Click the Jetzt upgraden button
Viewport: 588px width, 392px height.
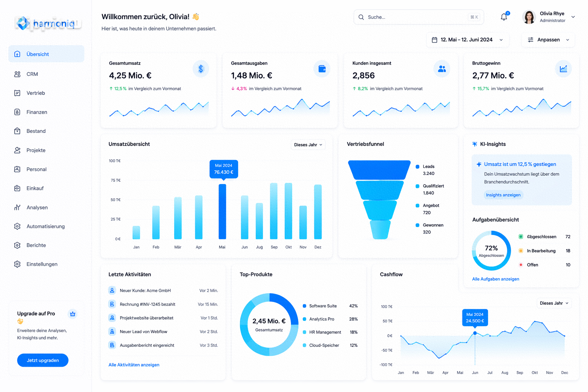pyautogui.click(x=43, y=360)
